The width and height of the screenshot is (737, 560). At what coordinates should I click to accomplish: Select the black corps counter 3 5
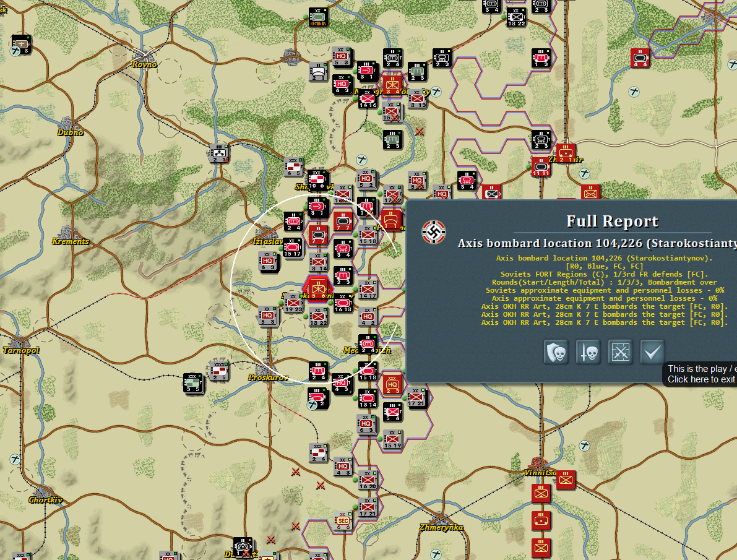pyautogui.click(x=192, y=383)
